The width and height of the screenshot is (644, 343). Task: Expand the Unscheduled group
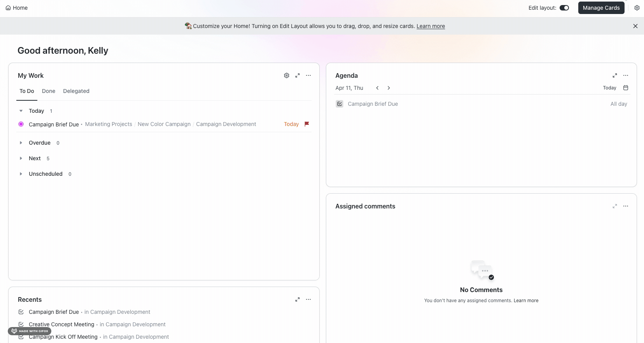pyautogui.click(x=21, y=174)
